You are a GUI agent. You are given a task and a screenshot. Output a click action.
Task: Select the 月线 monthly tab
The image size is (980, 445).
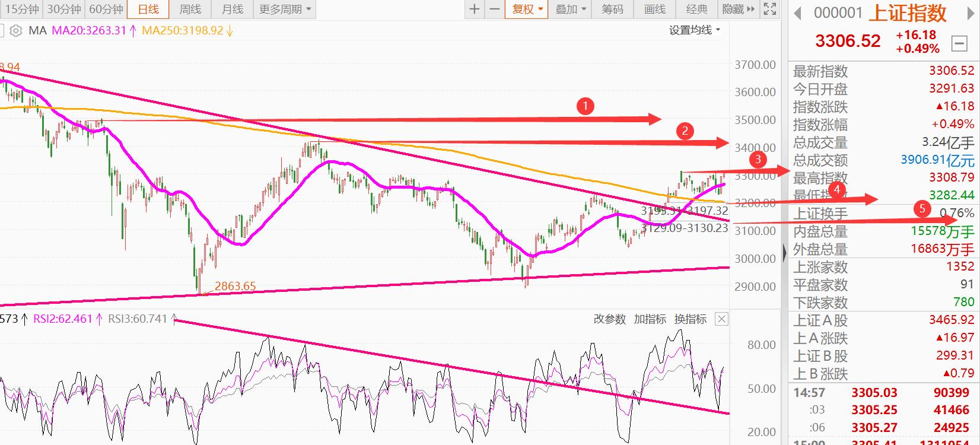point(233,9)
